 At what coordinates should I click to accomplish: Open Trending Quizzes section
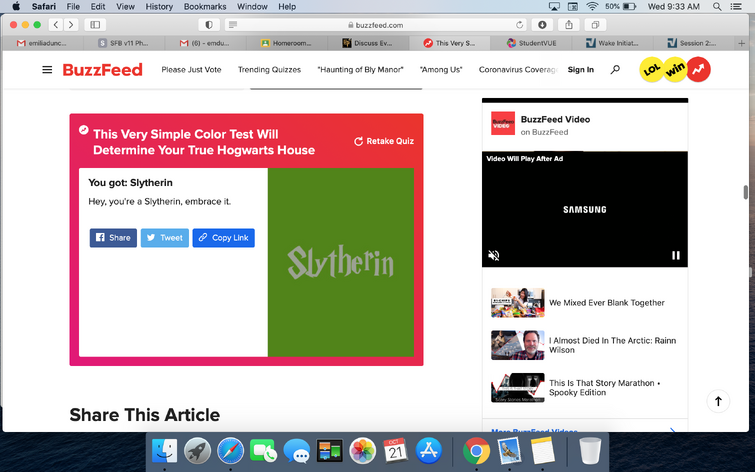click(x=269, y=70)
